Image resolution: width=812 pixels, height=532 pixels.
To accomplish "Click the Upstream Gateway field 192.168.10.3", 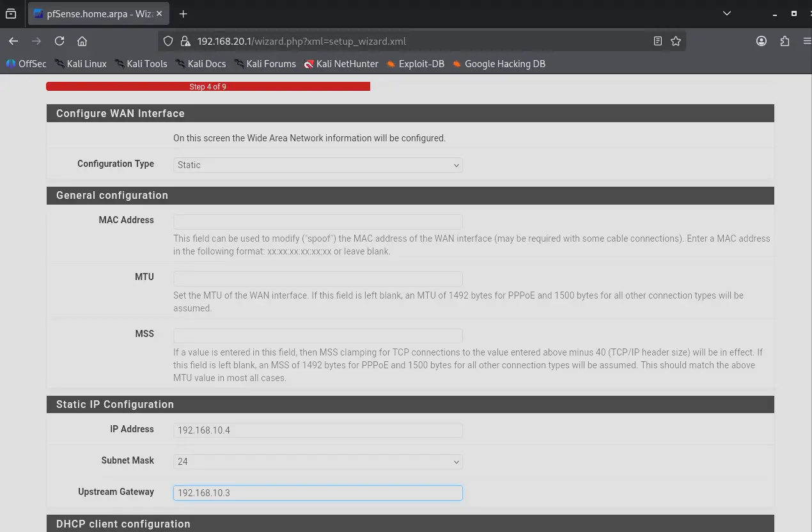I will coord(318,492).
